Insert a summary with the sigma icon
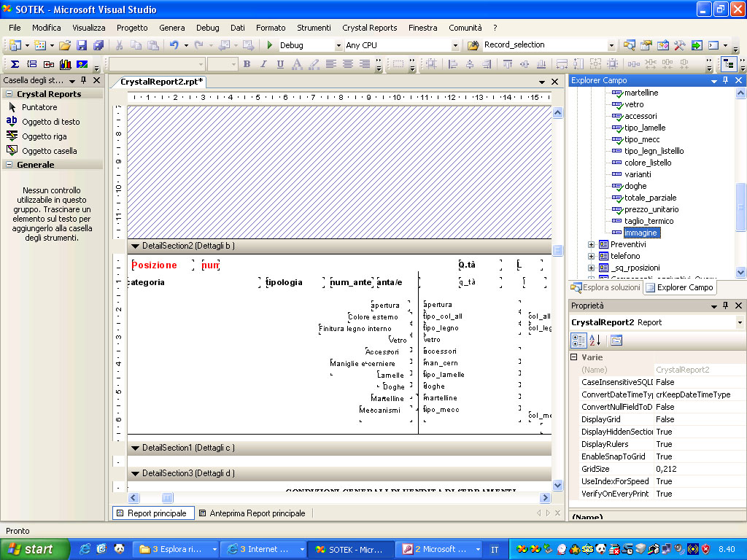The height and width of the screenshot is (560, 747). click(15, 64)
